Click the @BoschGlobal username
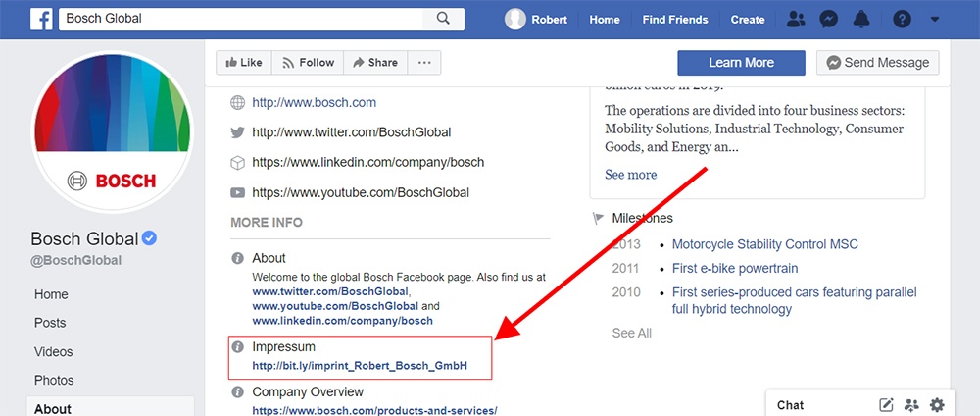The image size is (980, 416). pyautogui.click(x=75, y=261)
